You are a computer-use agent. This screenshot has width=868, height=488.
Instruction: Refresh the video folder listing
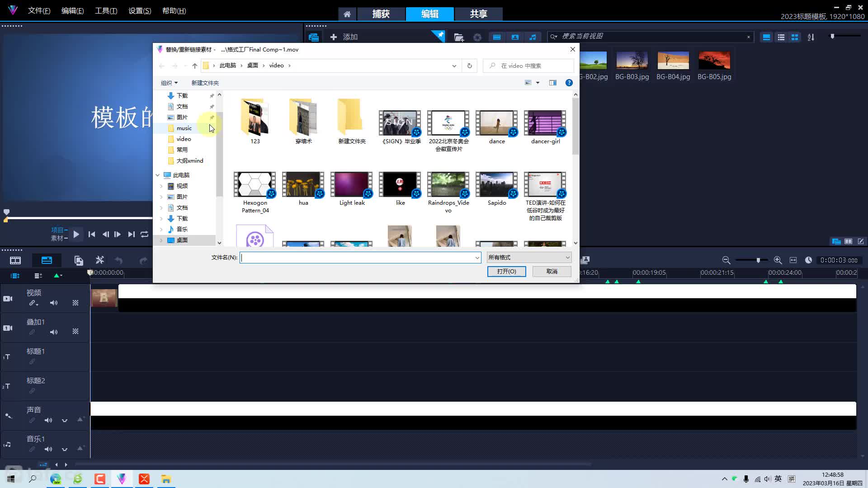click(x=469, y=66)
